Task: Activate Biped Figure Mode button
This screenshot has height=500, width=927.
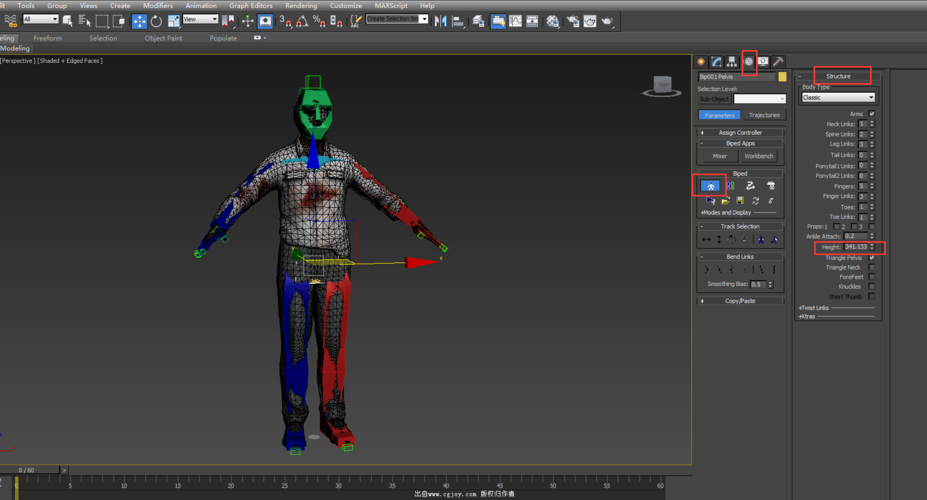Action: [x=710, y=186]
